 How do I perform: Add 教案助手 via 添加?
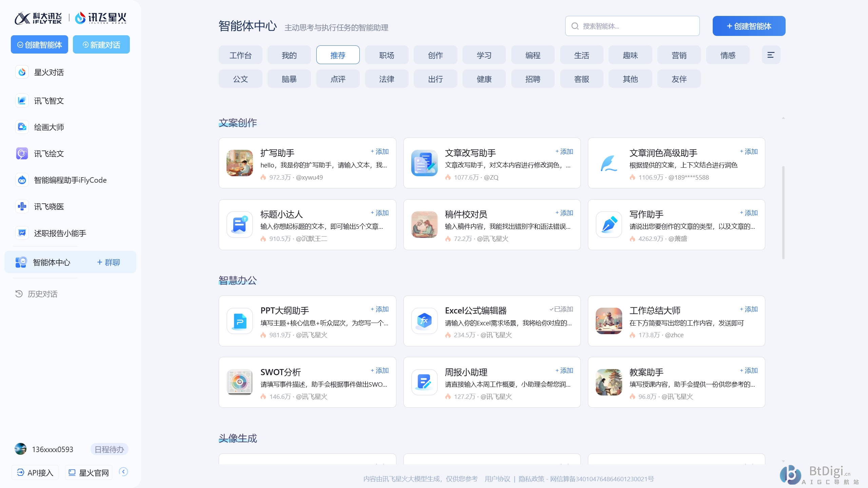(749, 370)
